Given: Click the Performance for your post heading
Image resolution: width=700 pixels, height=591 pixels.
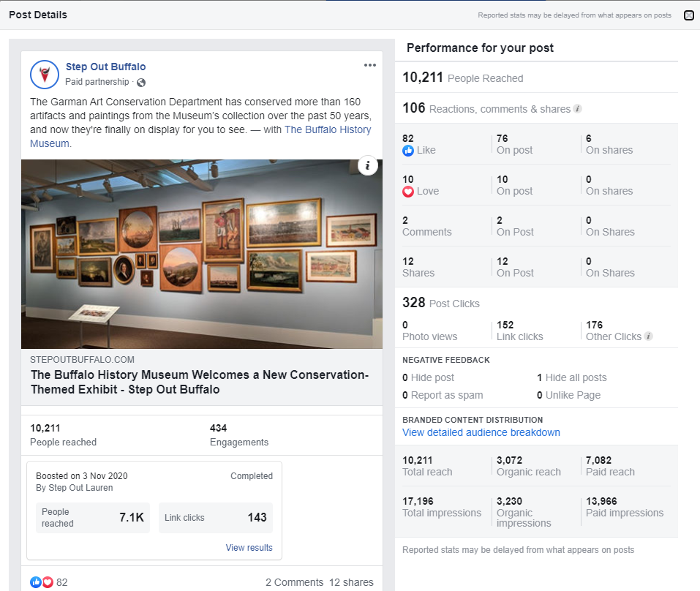Looking at the screenshot, I should coord(480,48).
